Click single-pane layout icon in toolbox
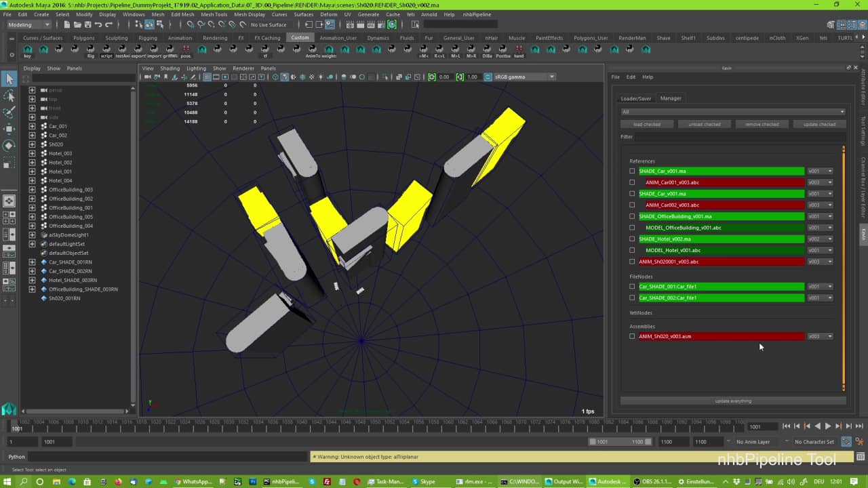Viewport: 868px width, 488px height. pos(9,201)
